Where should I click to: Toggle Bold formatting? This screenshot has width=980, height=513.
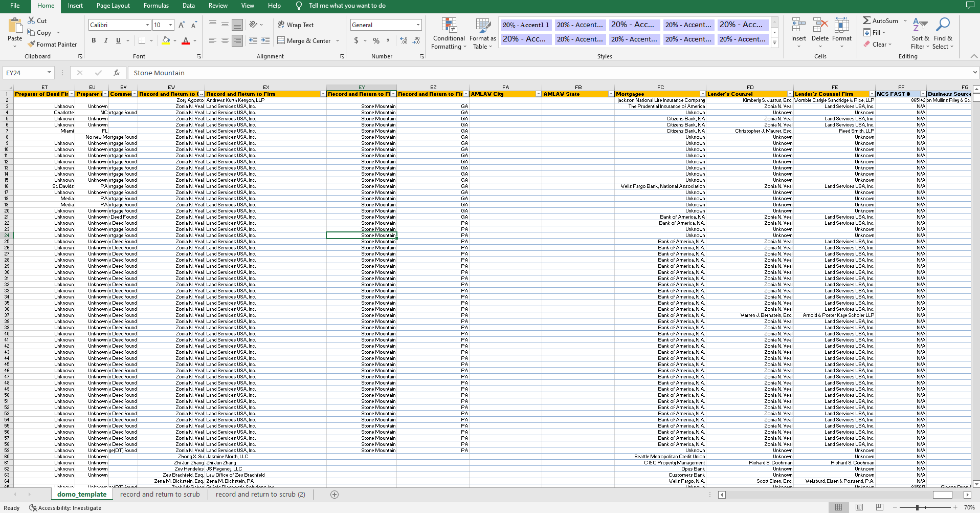coord(94,40)
